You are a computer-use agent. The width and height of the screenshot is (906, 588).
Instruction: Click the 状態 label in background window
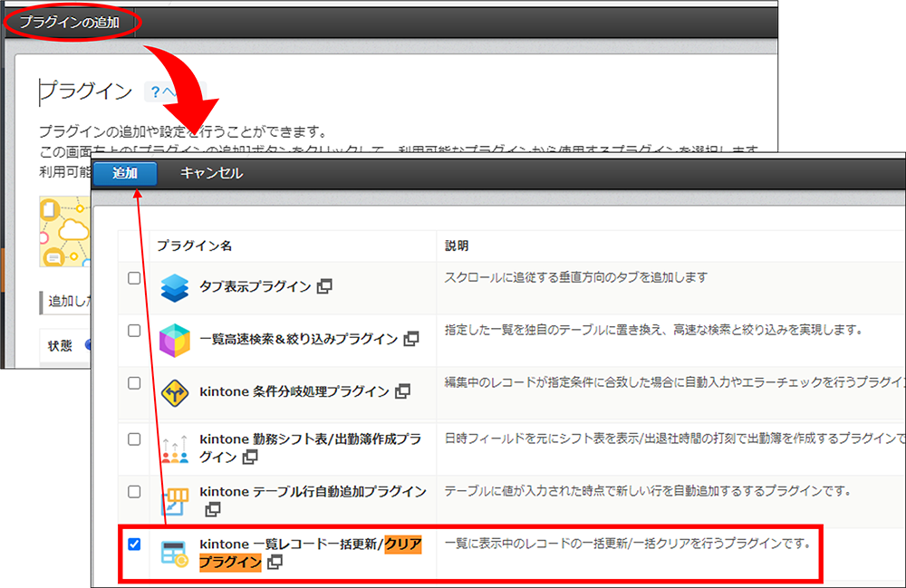coord(60,345)
